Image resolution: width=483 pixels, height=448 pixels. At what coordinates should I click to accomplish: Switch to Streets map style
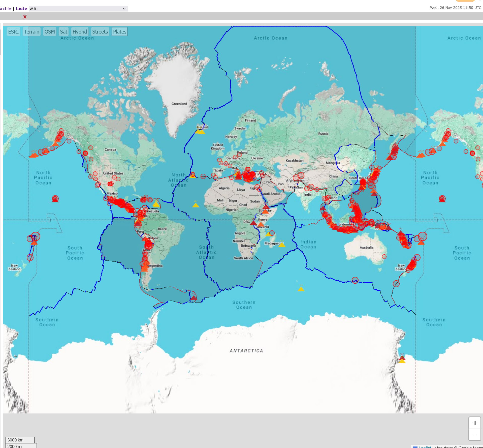pos(100,32)
